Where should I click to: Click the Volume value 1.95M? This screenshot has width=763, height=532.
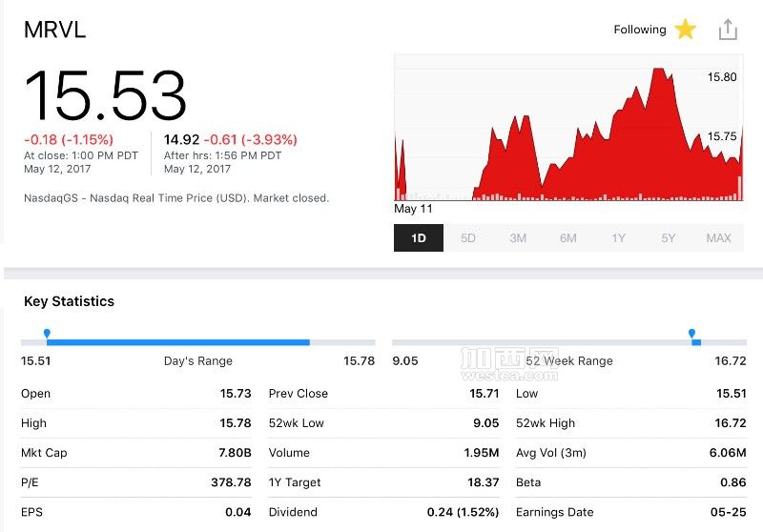[x=482, y=453]
